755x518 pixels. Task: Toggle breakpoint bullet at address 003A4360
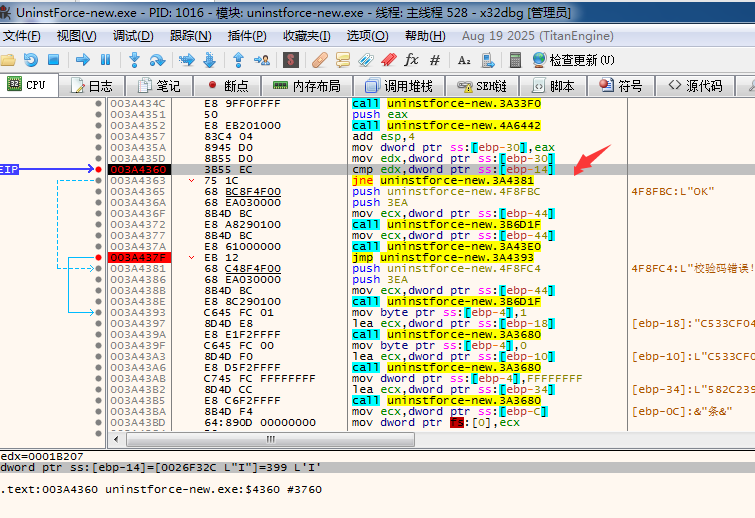[98, 169]
